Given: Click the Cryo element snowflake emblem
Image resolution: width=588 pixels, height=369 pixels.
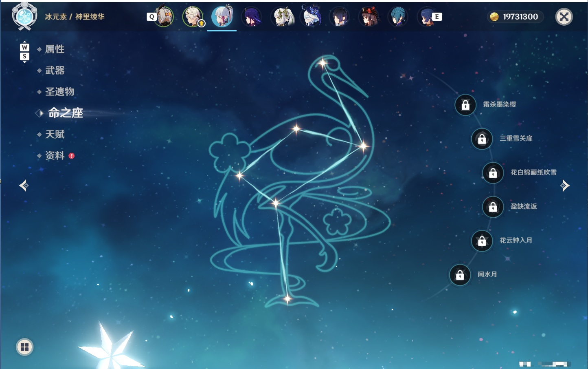Looking at the screenshot, I should click(x=24, y=16).
